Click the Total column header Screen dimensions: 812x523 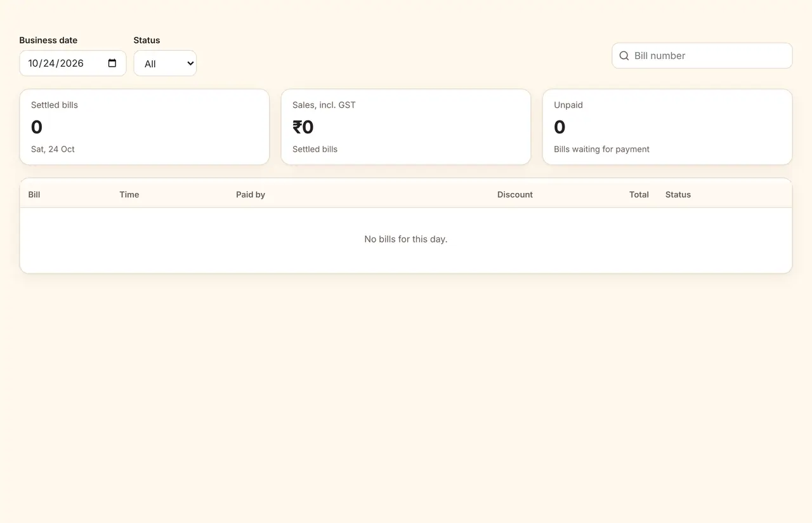(x=639, y=195)
